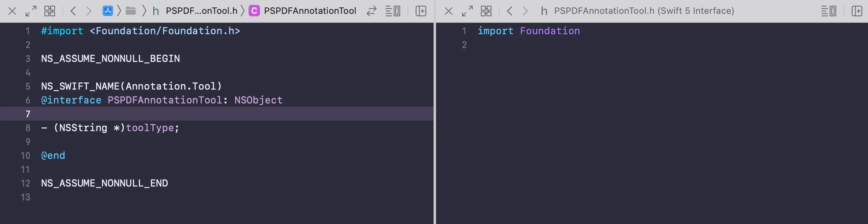868x224 pixels.
Task: Click the toolType method declaration
Action: click(150, 128)
